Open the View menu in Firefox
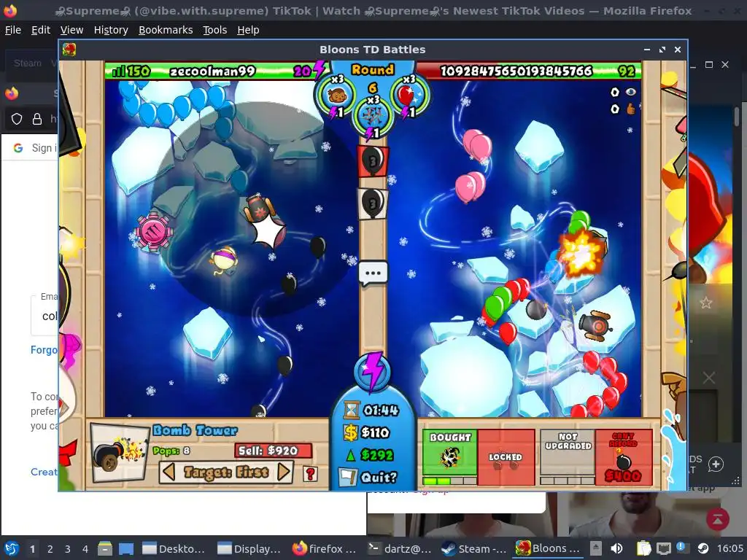This screenshot has width=747, height=560. [72, 30]
